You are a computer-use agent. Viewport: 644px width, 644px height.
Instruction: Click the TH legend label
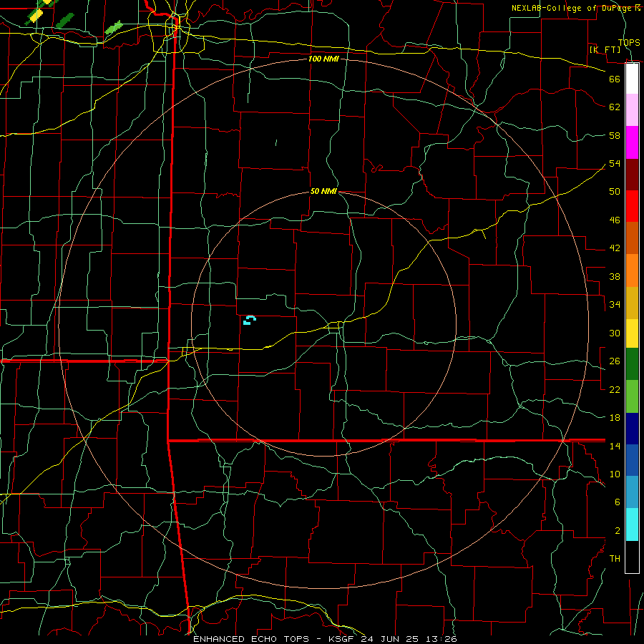pos(615,559)
